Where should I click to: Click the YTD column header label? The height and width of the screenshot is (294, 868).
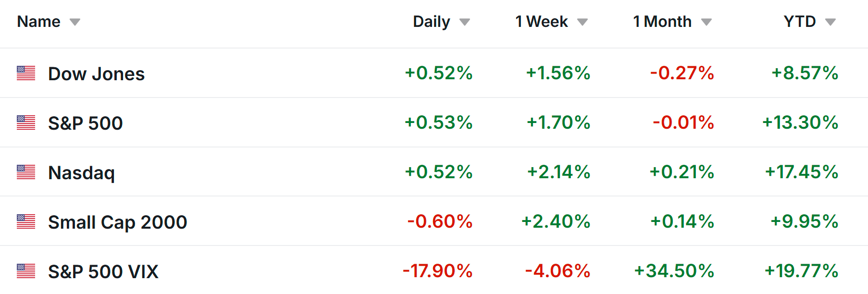(799, 22)
